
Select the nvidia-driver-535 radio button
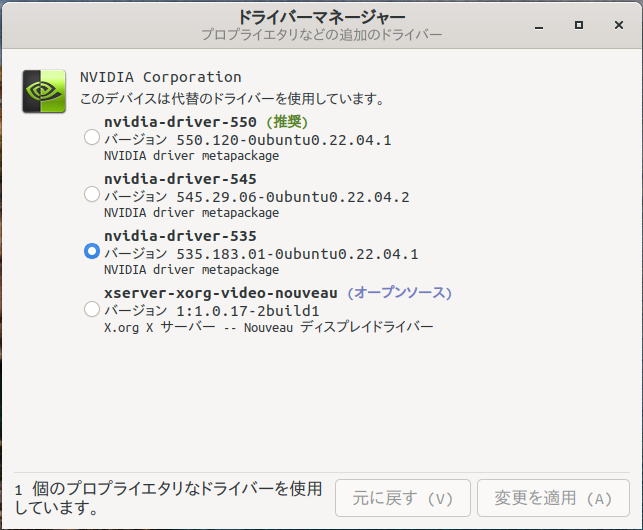coord(92,251)
